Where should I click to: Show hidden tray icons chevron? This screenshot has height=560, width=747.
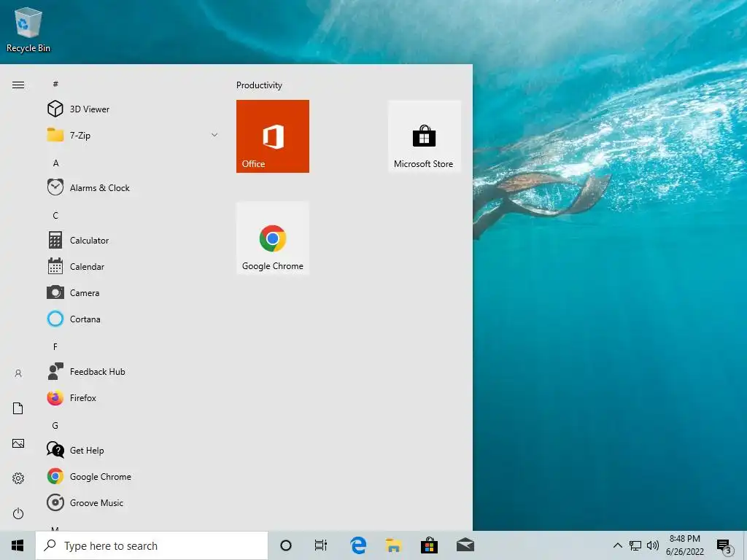click(617, 545)
